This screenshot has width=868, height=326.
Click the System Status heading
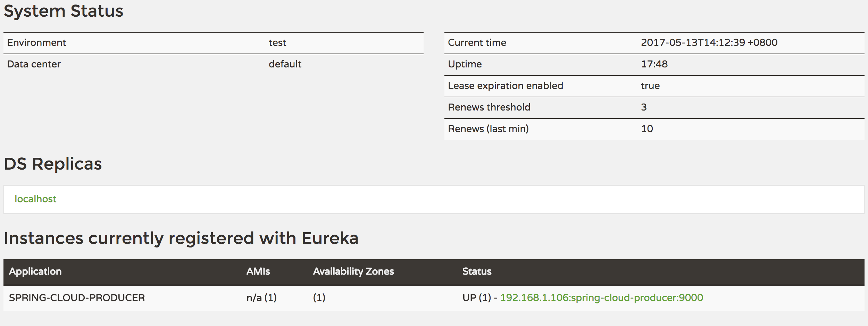63,11
